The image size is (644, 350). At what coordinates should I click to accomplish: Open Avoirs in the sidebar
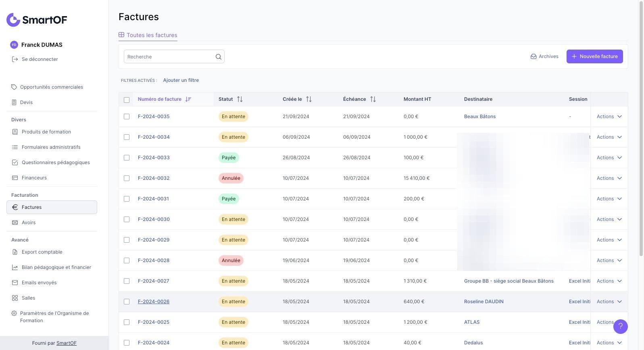tap(29, 223)
